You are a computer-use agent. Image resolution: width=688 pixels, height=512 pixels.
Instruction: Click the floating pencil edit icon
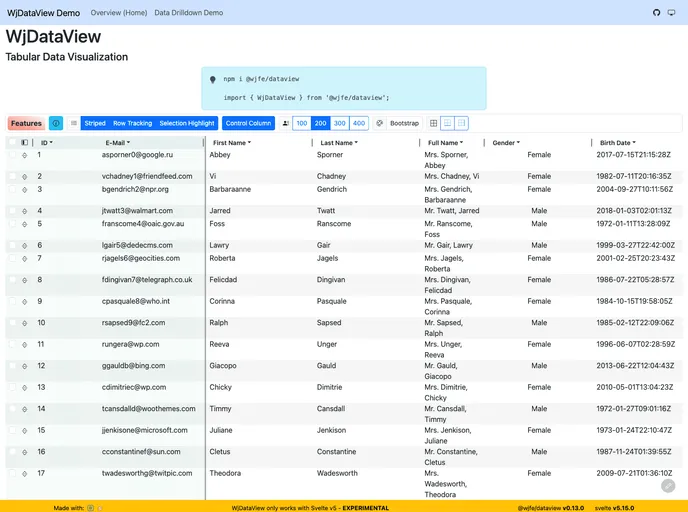coord(668,486)
